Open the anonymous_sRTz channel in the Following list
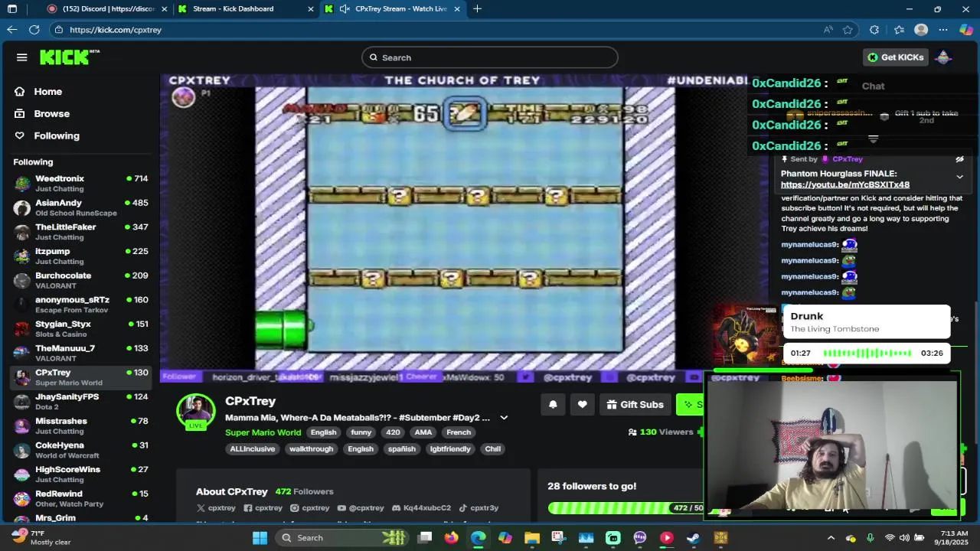 pos(80,305)
